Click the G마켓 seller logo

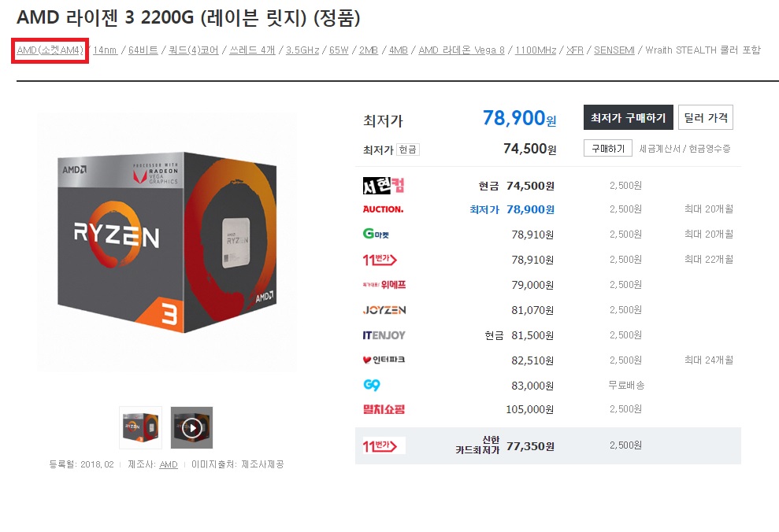pos(376,234)
